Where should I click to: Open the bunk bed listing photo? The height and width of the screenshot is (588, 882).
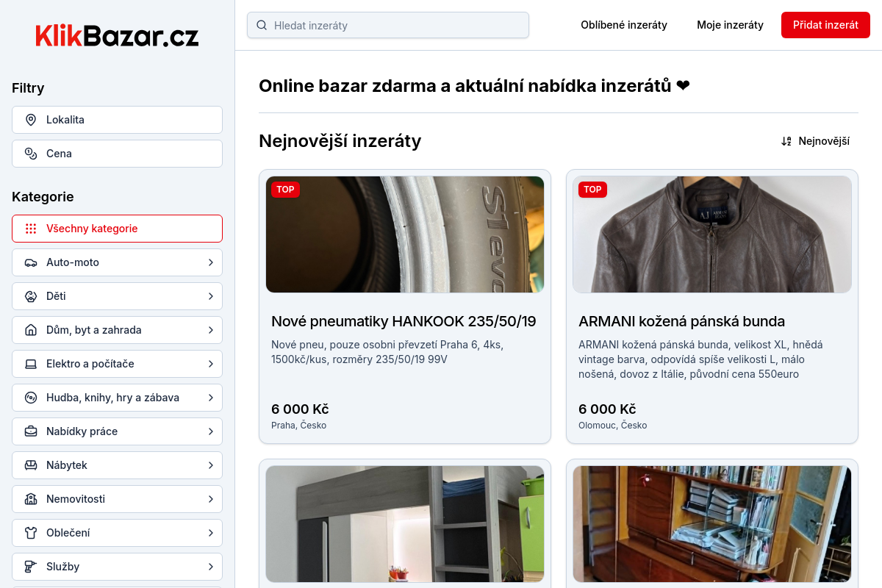point(405,524)
